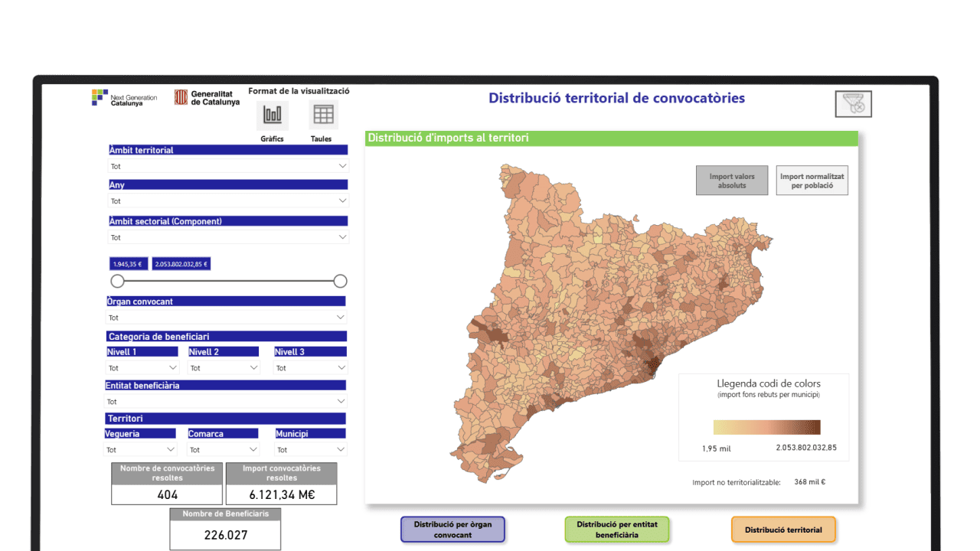Enable Import normalitzat per població

coord(812,181)
